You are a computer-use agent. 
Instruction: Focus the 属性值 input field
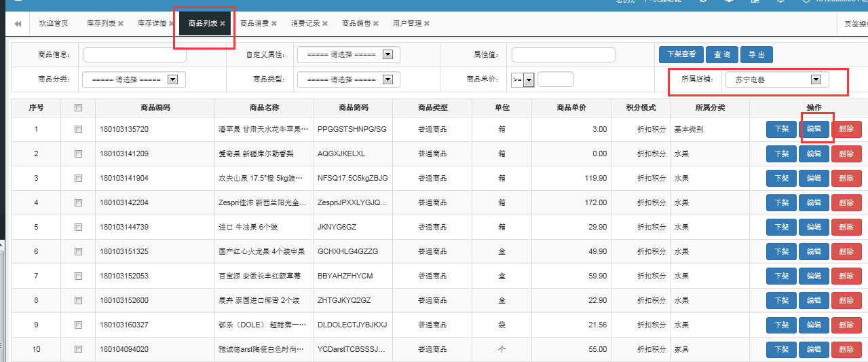563,55
